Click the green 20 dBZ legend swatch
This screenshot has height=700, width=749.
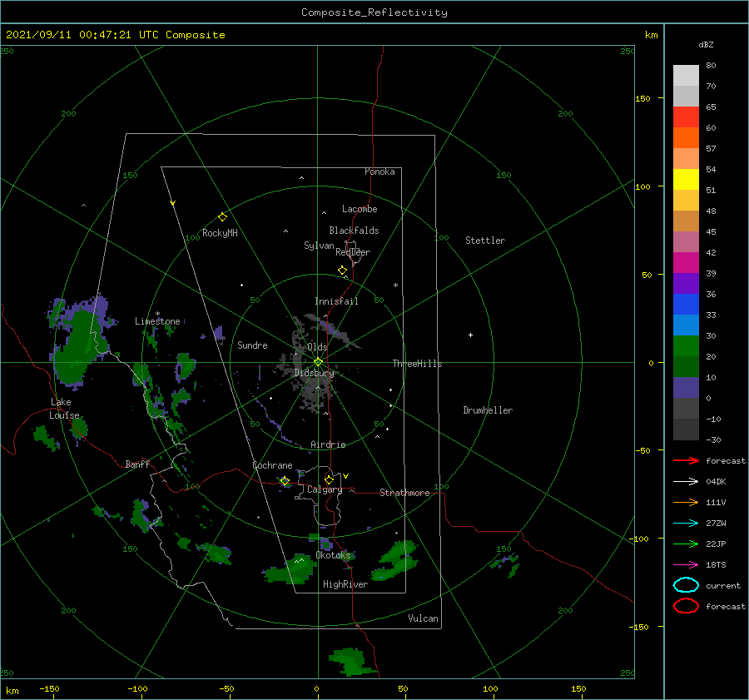click(x=686, y=346)
